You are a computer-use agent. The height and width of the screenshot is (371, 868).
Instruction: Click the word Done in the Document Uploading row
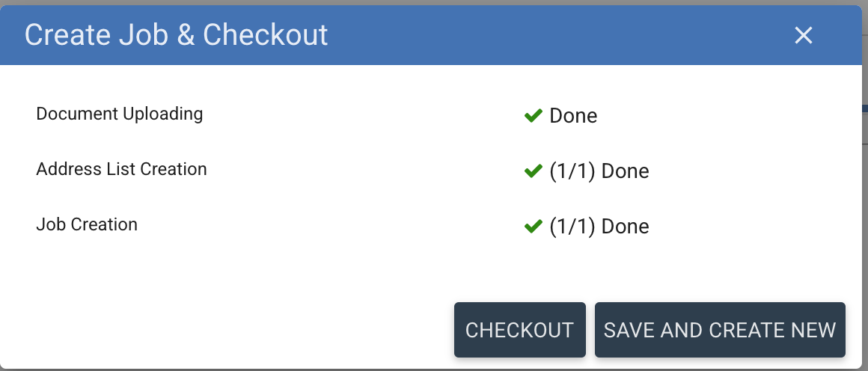(x=573, y=116)
